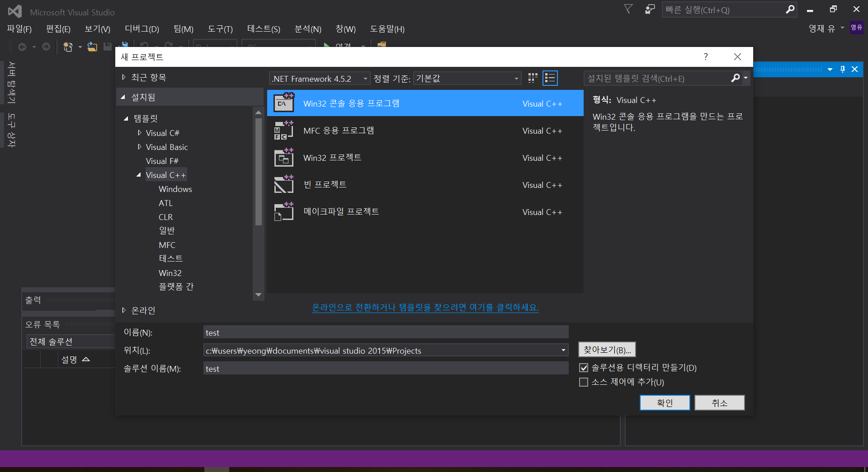This screenshot has height=472, width=868.
Task: Open the 편집(E) menu
Action: [x=58, y=29]
